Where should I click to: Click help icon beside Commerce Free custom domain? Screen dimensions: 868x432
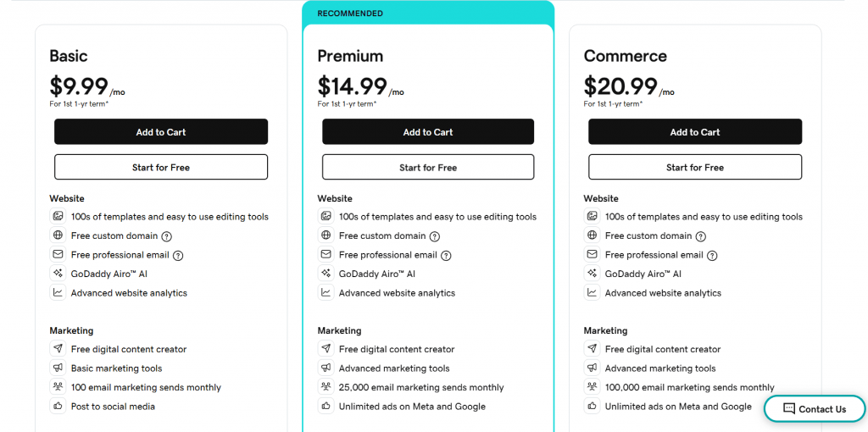point(701,236)
